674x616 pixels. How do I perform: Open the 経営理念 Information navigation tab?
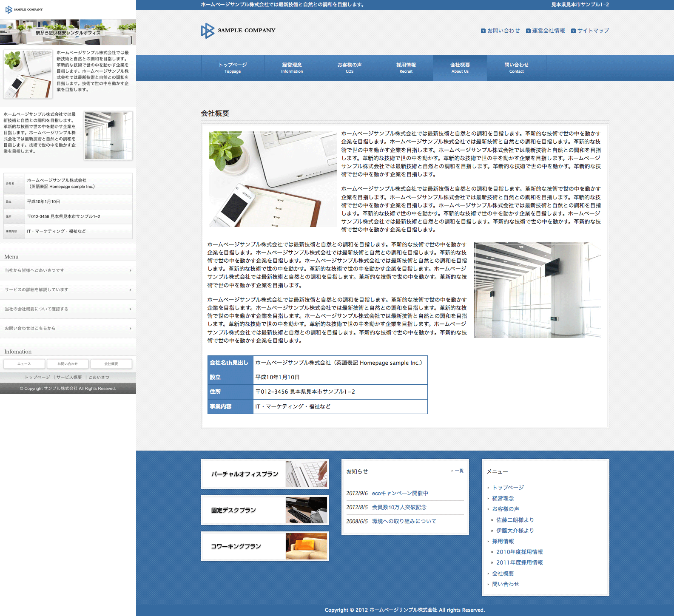pyautogui.click(x=292, y=68)
